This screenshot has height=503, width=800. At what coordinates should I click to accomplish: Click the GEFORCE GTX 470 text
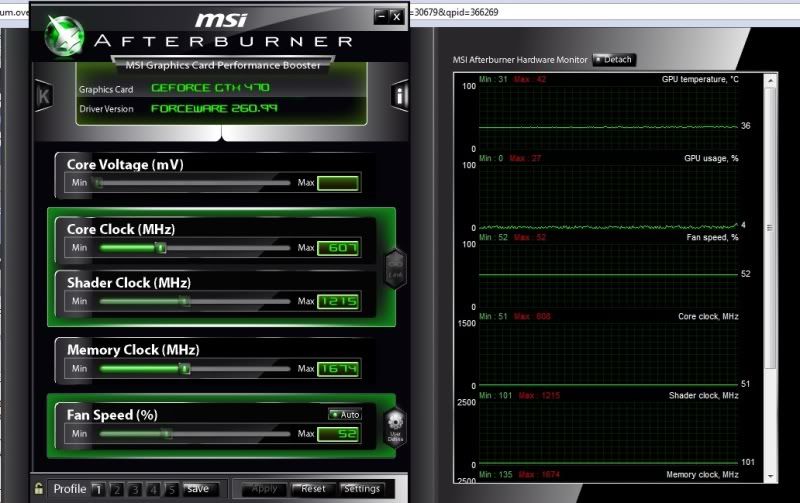pos(211,88)
